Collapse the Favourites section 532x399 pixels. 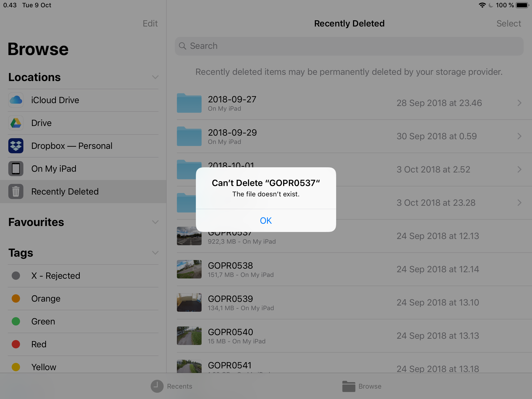click(155, 222)
